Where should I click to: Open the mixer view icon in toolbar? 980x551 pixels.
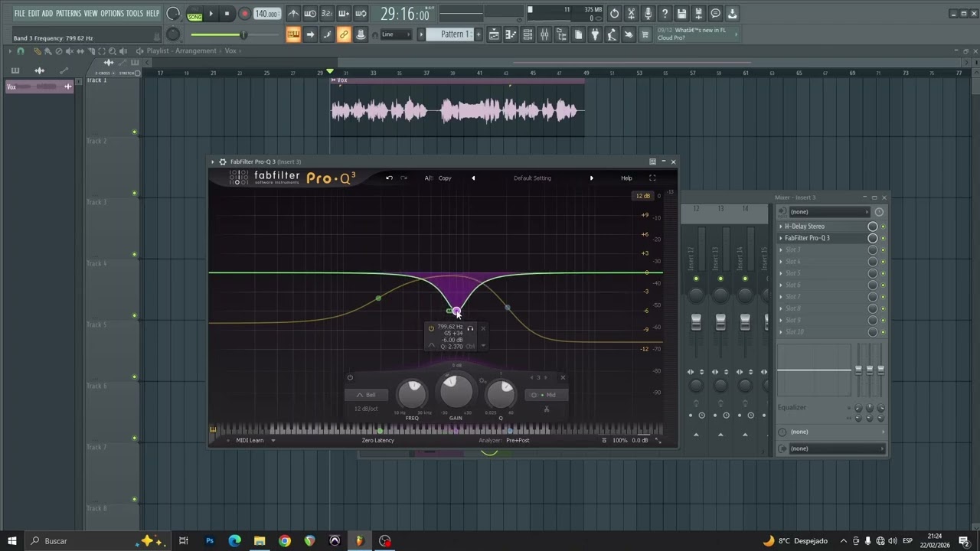[544, 34]
